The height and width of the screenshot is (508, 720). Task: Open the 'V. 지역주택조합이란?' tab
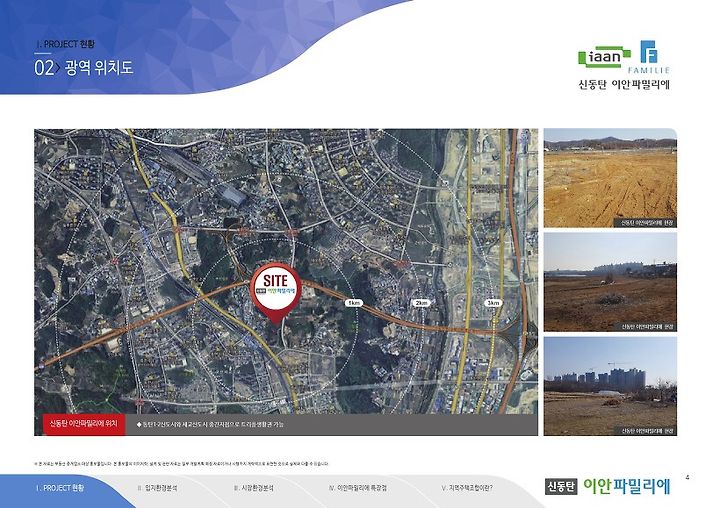tap(467, 488)
